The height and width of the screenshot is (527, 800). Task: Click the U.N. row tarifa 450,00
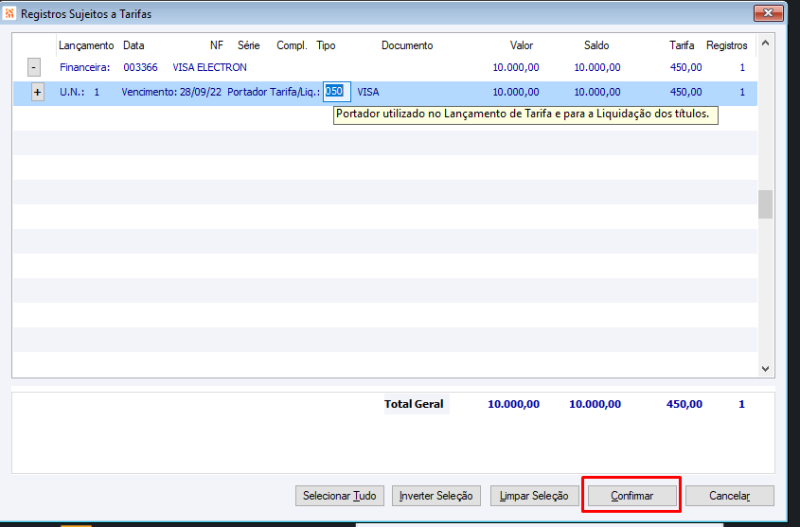coord(686,92)
